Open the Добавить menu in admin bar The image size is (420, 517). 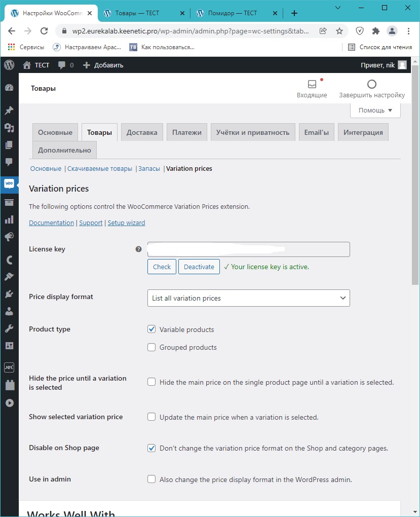103,65
